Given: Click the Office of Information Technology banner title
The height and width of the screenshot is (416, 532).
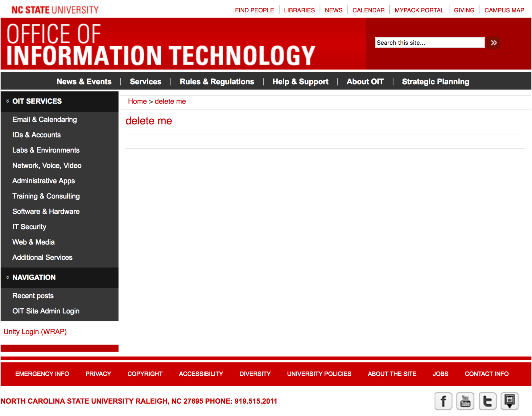Looking at the screenshot, I should point(161,44).
